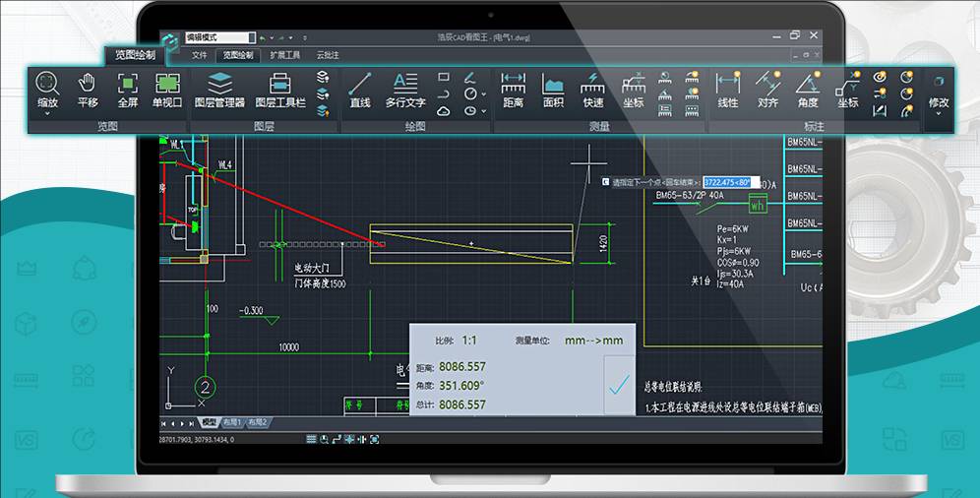Expand the arrow under 缩放
This screenshot has width=980, height=498.
(x=47, y=113)
